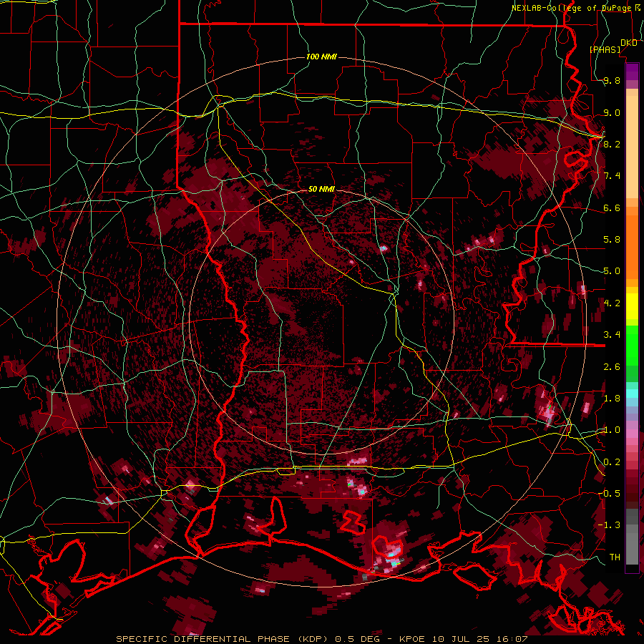Click the 1.8 scale value

click(612, 399)
